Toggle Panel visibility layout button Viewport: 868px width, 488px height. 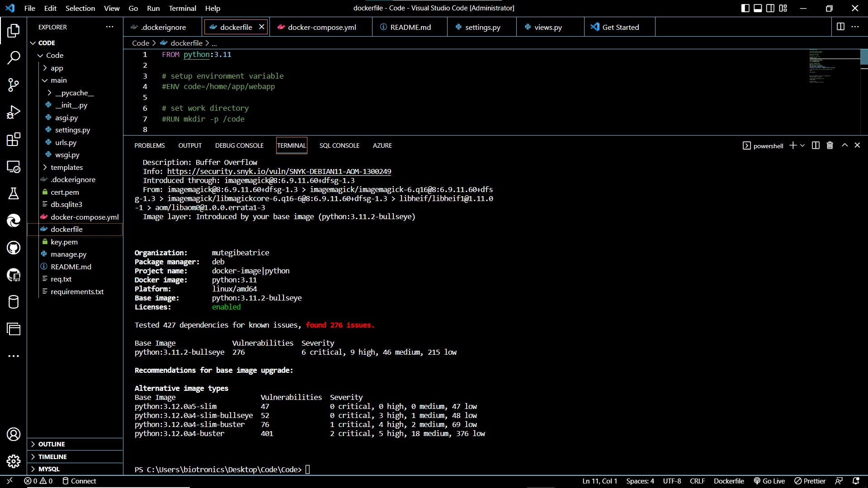coord(758,8)
